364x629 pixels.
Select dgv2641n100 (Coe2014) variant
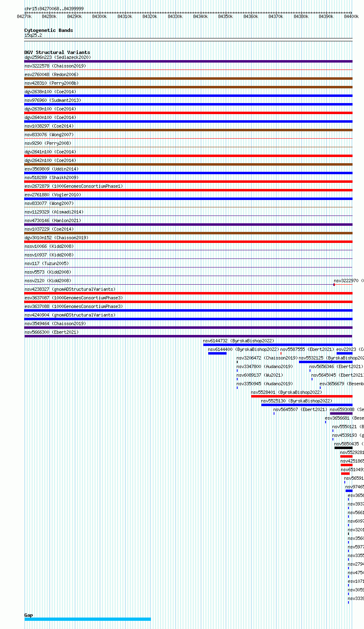(x=50, y=152)
